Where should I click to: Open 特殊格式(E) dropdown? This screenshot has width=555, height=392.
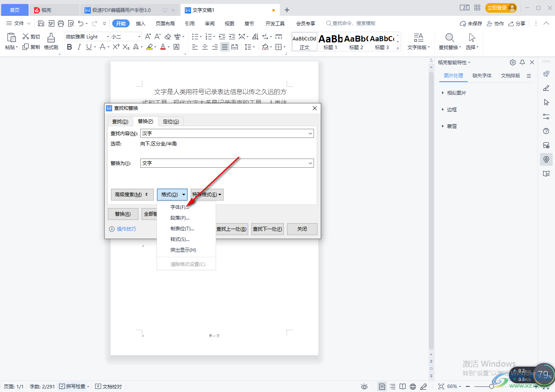point(207,195)
